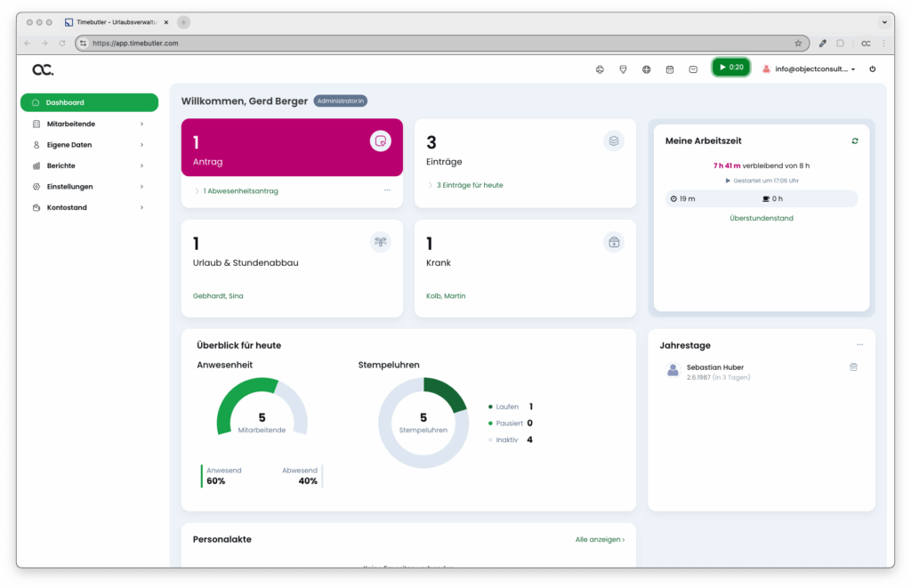Open the Antrag card three-dot menu

click(x=387, y=190)
